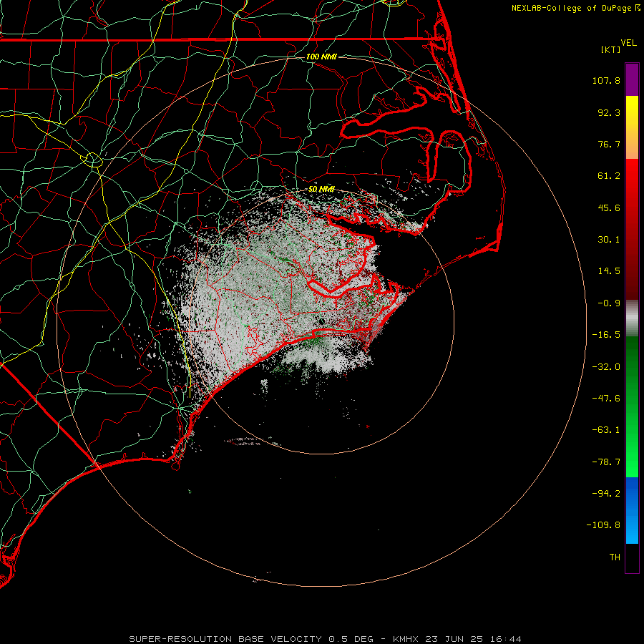Click the purple segment of the color bar
Screen dimensions: 644x644
pos(632,79)
